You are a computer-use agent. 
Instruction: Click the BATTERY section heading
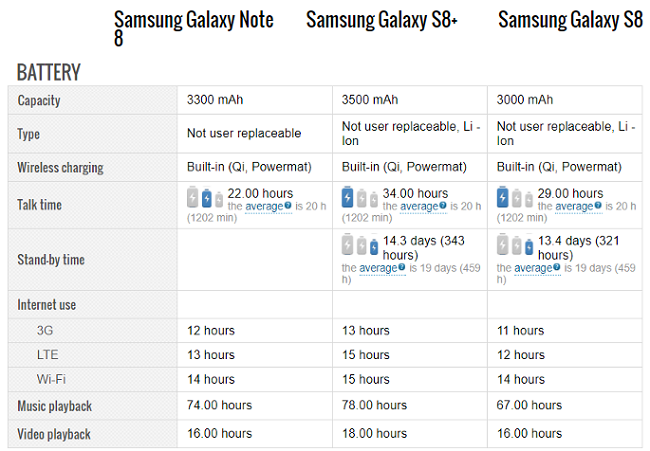(48, 72)
